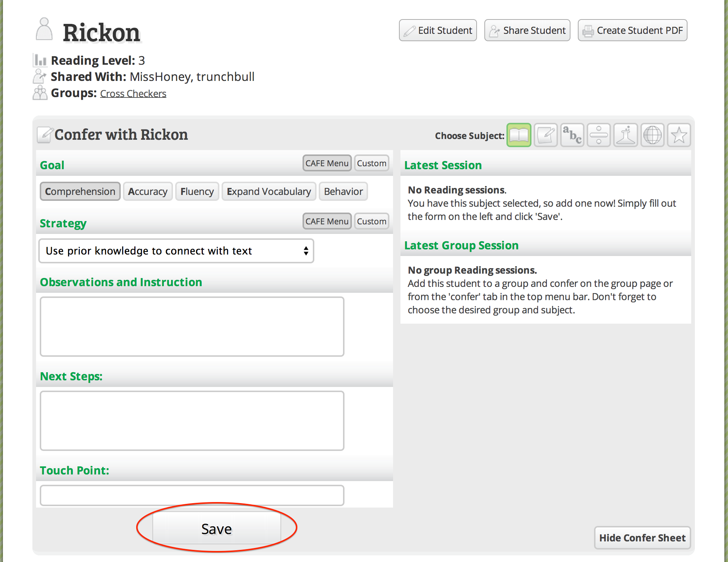Select the Science flask subject icon
Viewport: 728px width, 562px height.
tap(626, 135)
